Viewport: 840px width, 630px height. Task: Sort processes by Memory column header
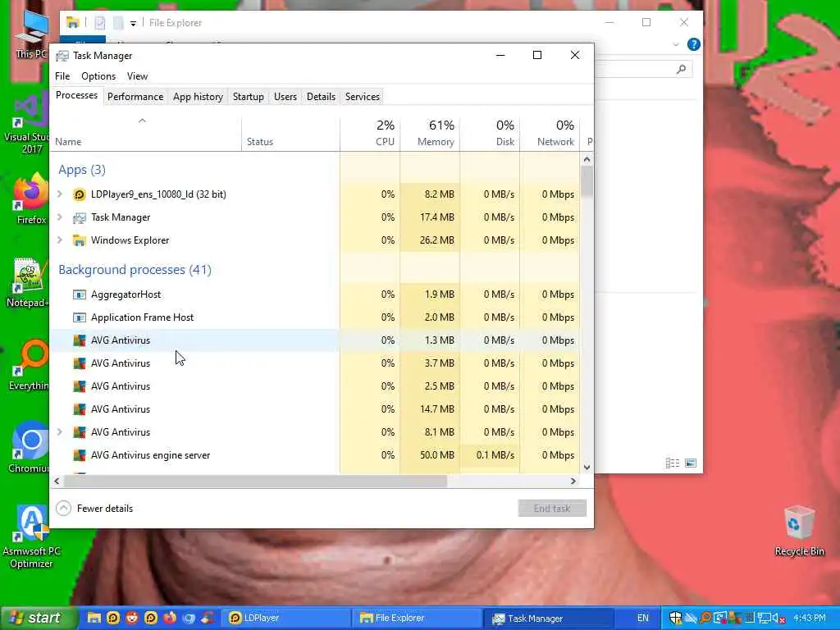coord(430,134)
